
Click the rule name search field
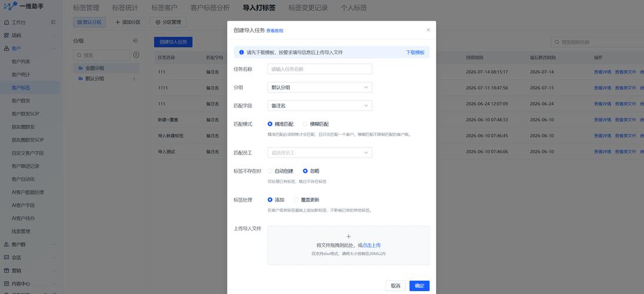[597, 42]
